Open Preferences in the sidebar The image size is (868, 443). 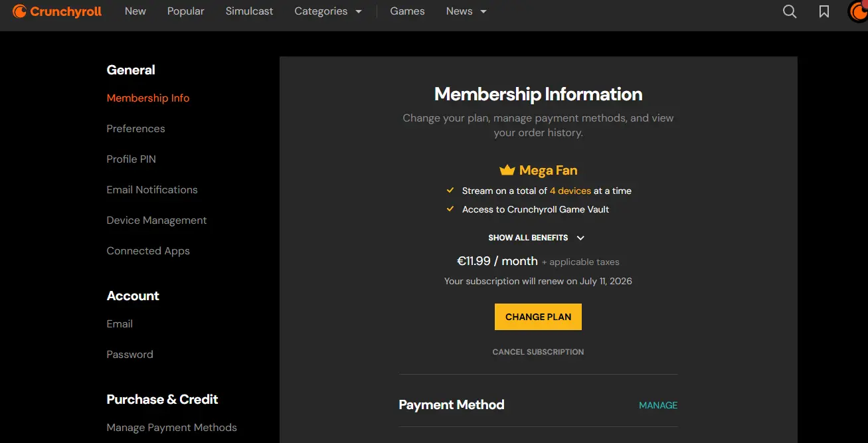point(135,129)
